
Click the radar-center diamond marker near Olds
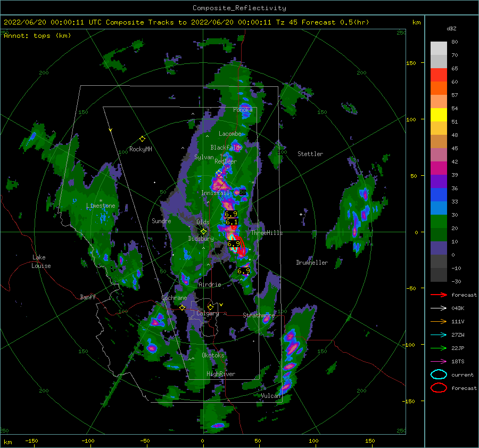coord(203,232)
